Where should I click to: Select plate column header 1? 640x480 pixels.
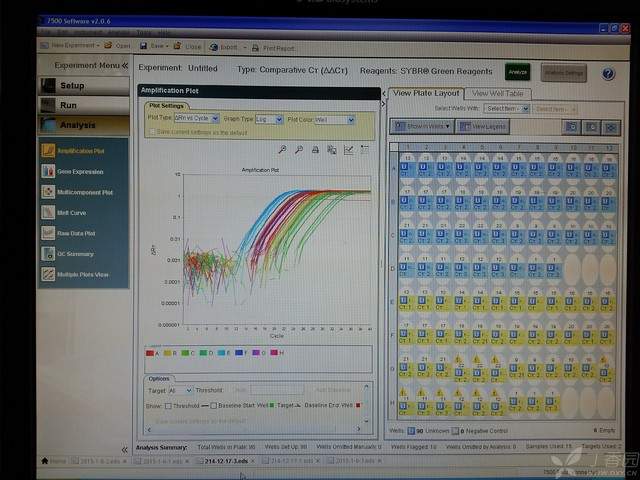click(407, 147)
